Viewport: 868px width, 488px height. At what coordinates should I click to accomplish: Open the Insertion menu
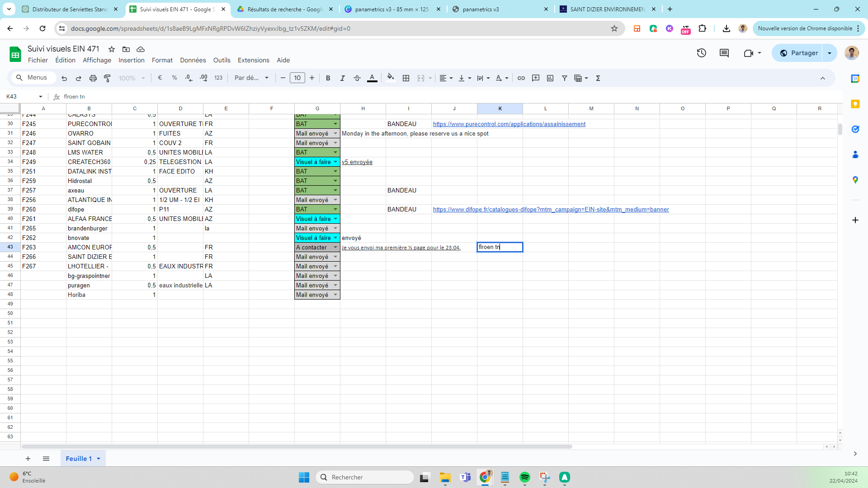tap(132, 60)
